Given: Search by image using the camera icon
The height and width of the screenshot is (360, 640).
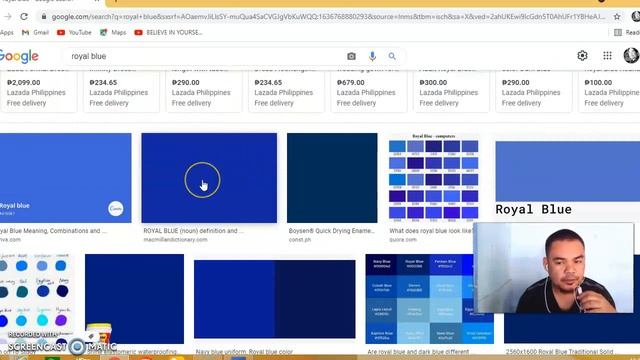Looking at the screenshot, I should tap(351, 56).
